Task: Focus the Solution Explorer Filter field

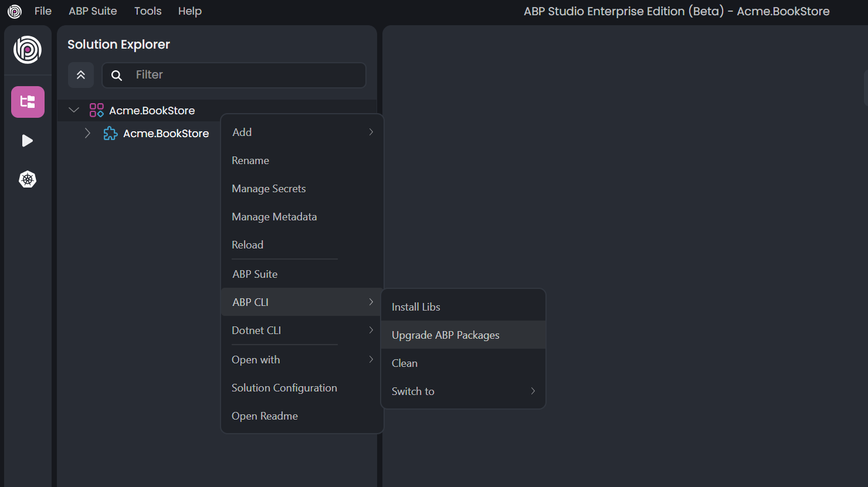Action: 234,75
